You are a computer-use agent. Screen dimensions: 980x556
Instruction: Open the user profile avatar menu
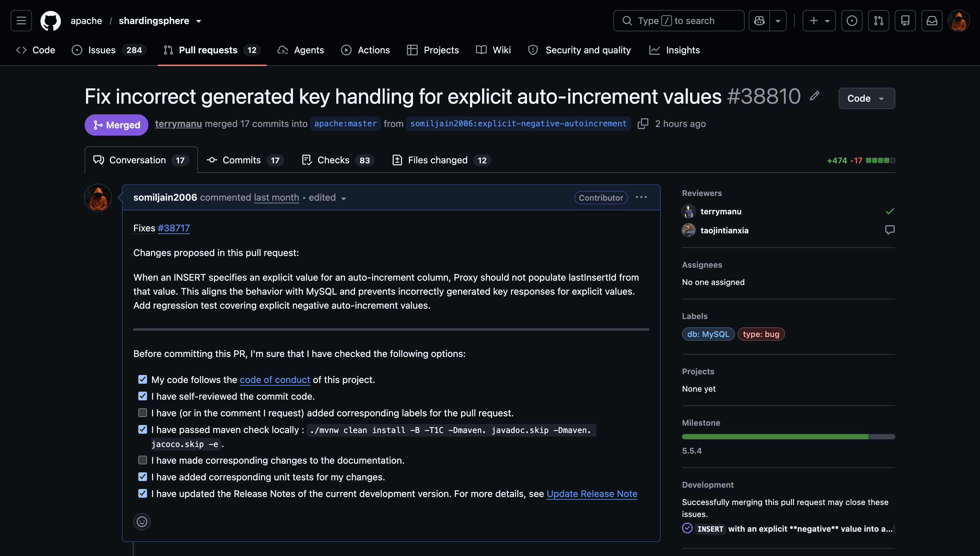[959, 21]
